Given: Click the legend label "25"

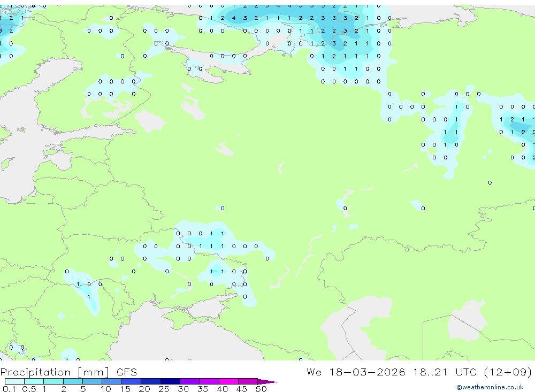Looking at the screenshot, I should 164,389.
